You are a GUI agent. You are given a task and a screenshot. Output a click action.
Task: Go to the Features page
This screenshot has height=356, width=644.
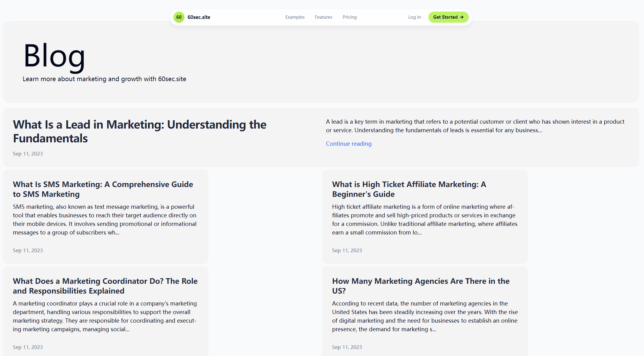tap(324, 17)
